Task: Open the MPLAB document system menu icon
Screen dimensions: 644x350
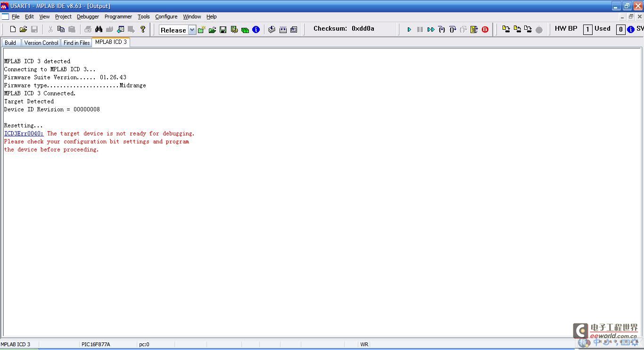Action: (5, 17)
